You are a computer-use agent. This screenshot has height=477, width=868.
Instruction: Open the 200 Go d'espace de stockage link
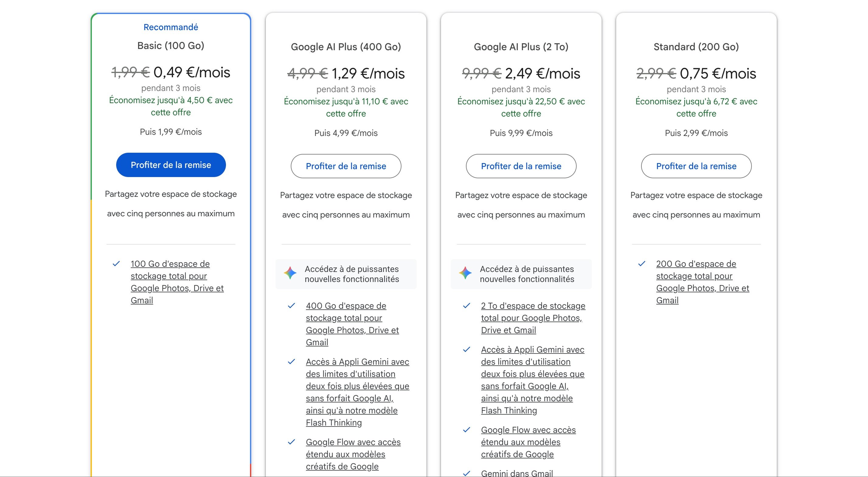(x=703, y=282)
